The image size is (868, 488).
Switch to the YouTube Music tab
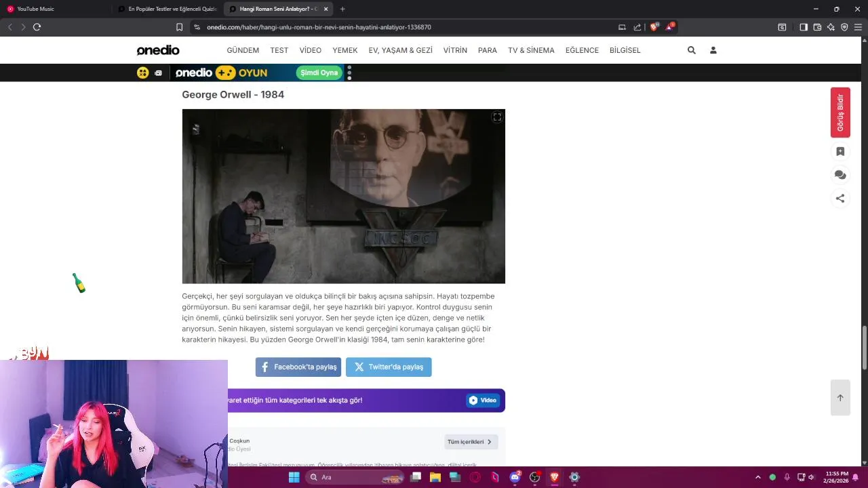click(56, 9)
